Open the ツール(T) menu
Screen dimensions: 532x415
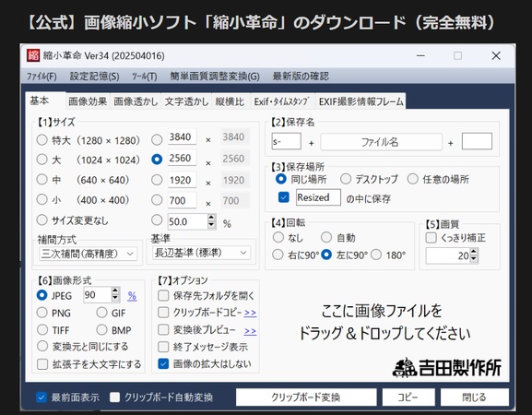coord(145,77)
